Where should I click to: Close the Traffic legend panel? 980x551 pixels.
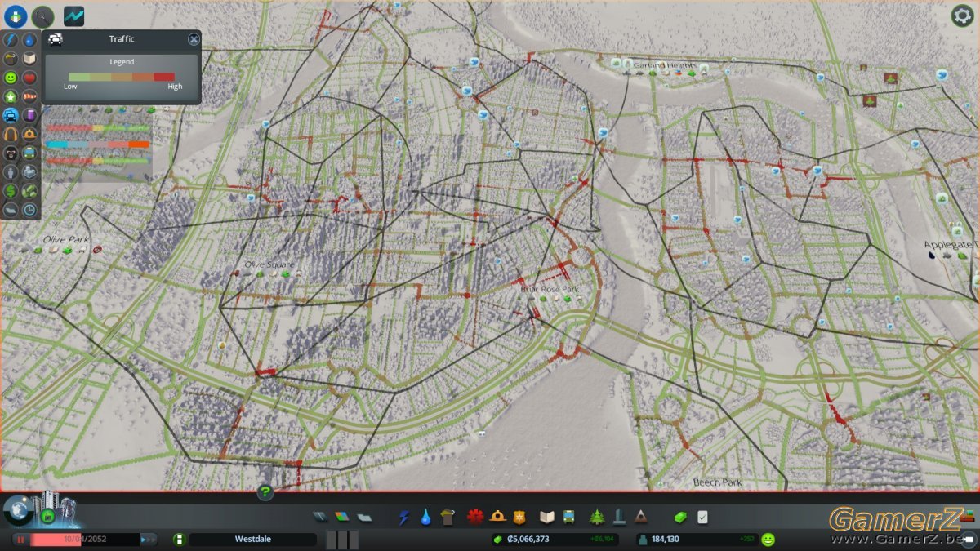(194, 39)
